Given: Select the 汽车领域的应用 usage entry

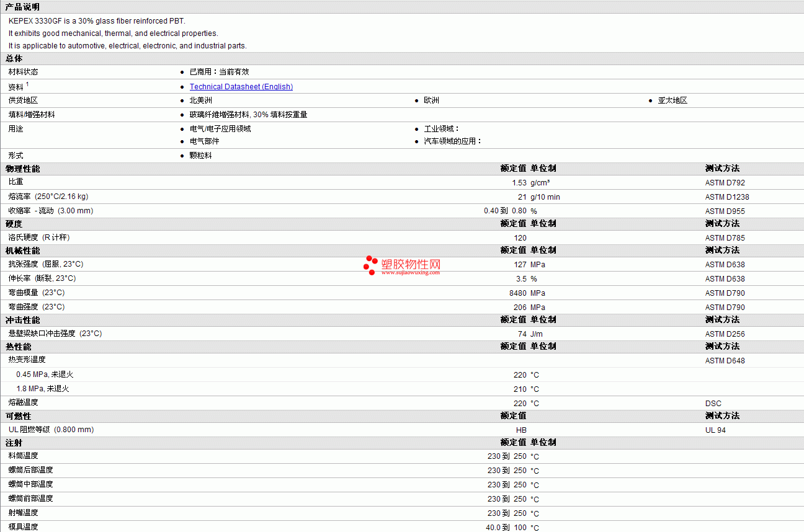Looking at the screenshot, I should [x=453, y=141].
